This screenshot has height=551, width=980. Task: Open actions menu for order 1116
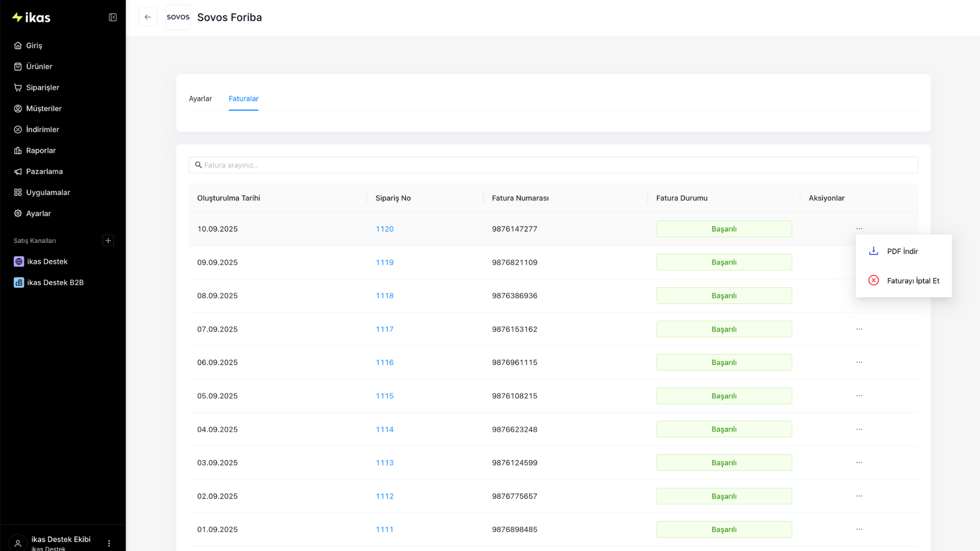tap(860, 362)
